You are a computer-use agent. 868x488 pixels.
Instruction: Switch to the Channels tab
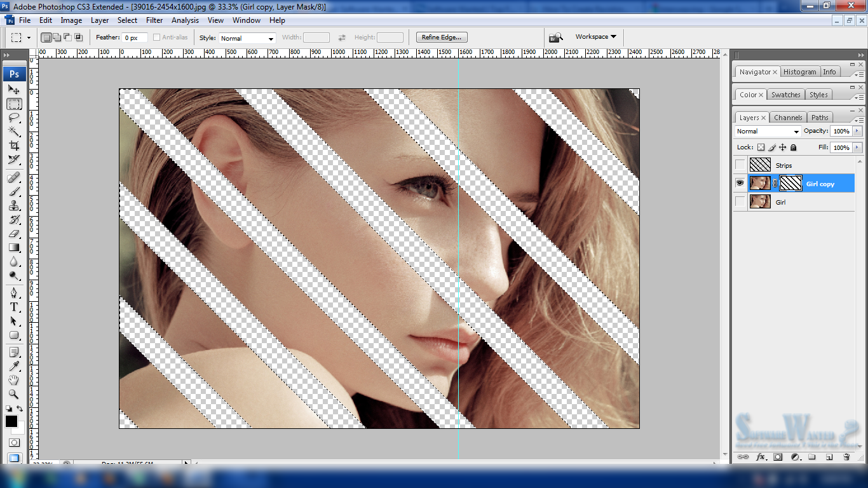pos(788,118)
